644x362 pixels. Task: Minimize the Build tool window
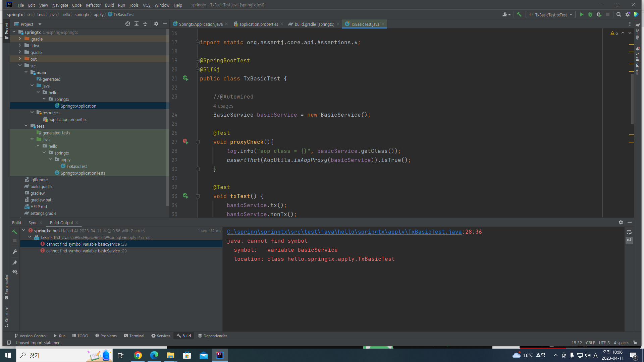[630, 222]
